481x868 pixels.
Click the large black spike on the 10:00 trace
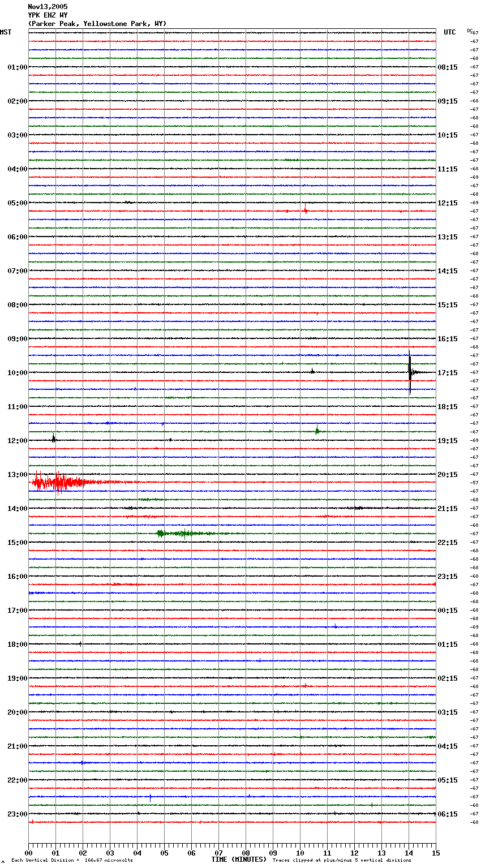click(x=410, y=372)
